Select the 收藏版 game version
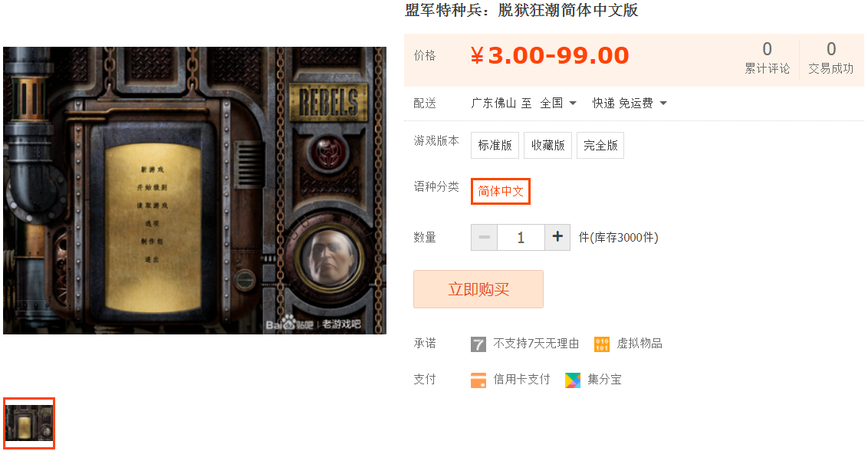Screen dimensions: 868x451 click(547, 145)
